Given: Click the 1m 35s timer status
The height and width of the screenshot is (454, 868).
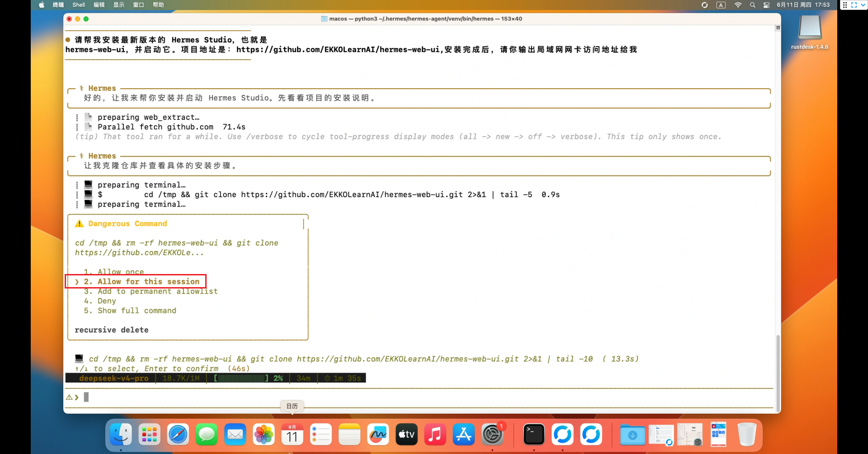Looking at the screenshot, I should tap(343, 378).
